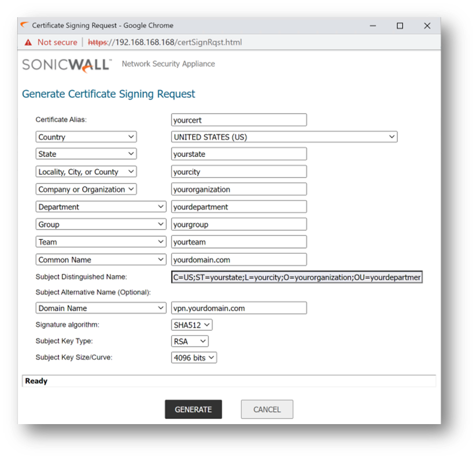Image resolution: width=476 pixels, height=459 pixels.
Task: Select the yourorganization text field
Action: point(239,190)
